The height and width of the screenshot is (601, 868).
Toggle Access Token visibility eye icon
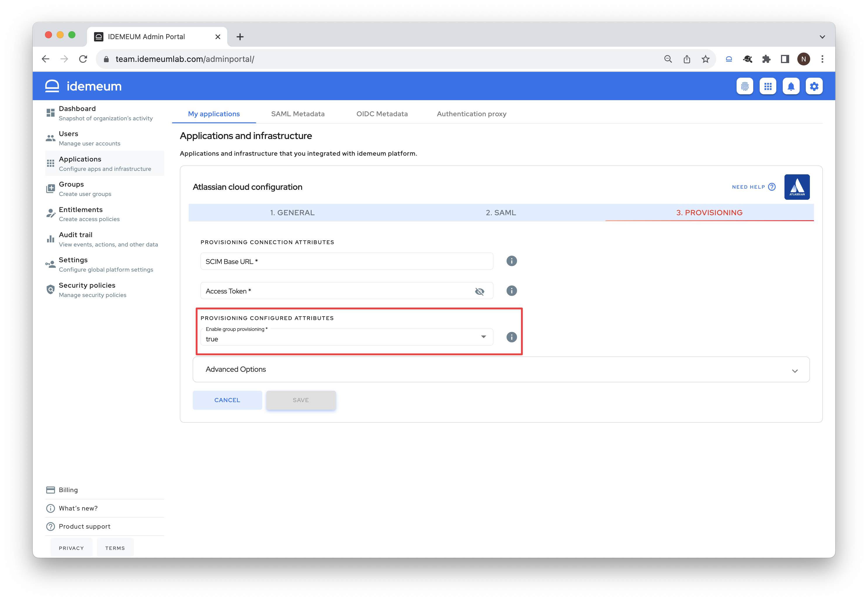pos(479,291)
